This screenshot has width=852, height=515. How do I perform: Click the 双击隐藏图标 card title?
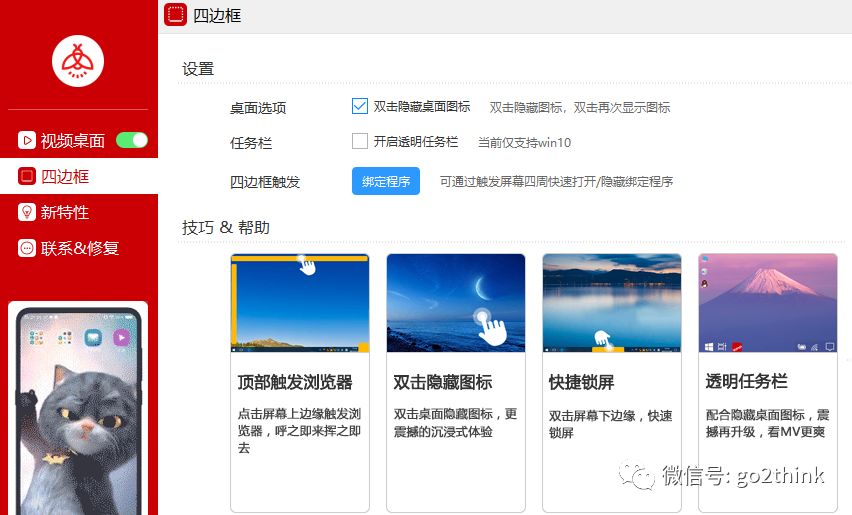[x=443, y=382]
